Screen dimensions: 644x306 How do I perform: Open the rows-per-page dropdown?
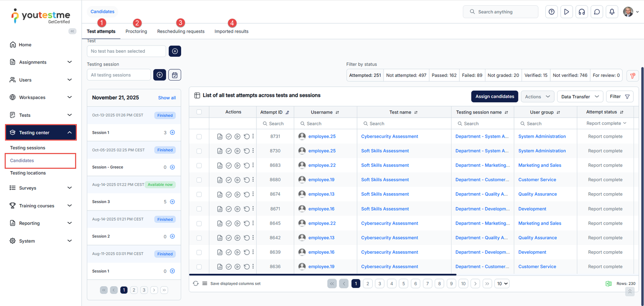tap(502, 283)
